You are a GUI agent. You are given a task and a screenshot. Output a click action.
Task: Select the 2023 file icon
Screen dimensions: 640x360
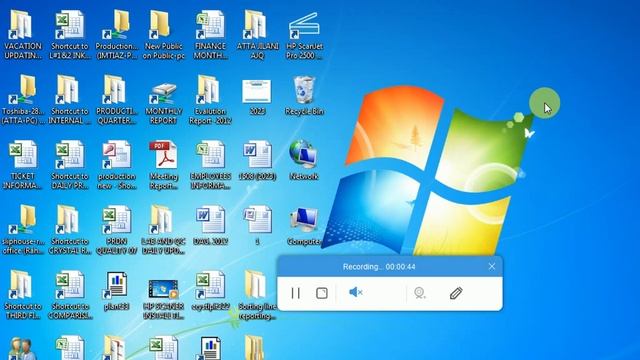click(257, 97)
